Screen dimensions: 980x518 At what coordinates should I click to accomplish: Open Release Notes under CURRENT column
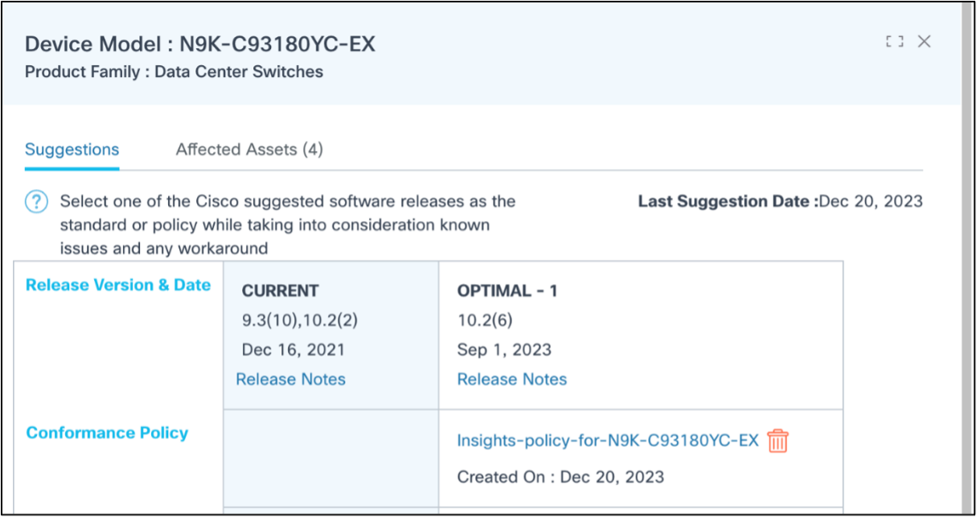click(x=290, y=379)
